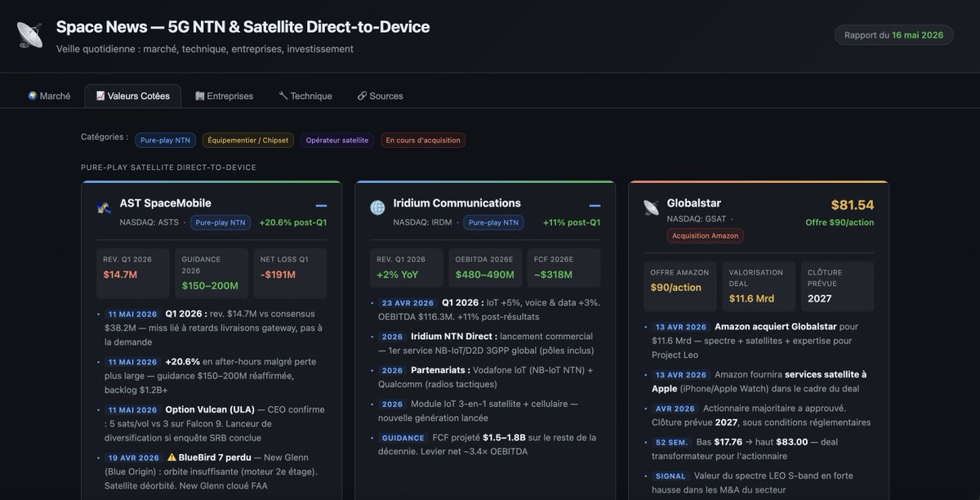Click Offre $90/action under the price
The width and height of the screenshot is (980, 500).
coord(840,222)
